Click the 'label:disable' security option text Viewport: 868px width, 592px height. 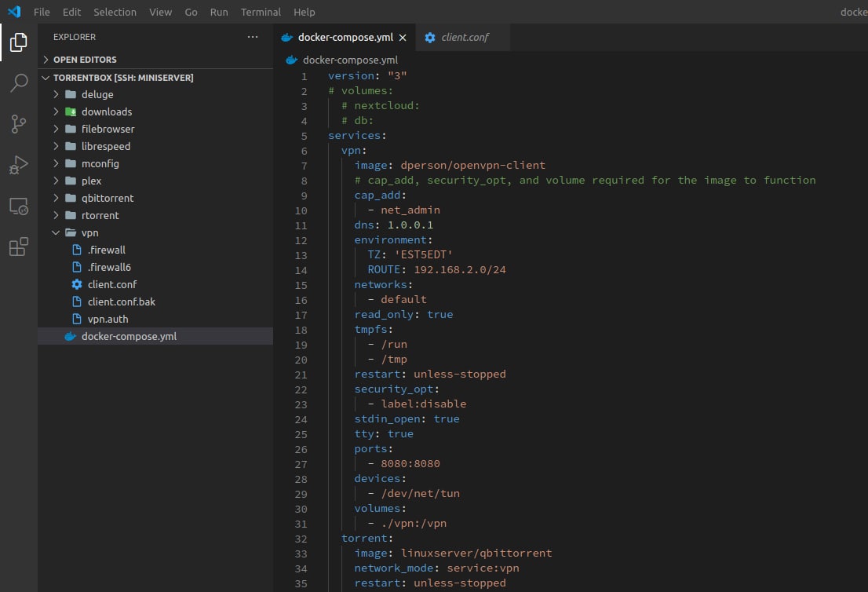point(424,404)
